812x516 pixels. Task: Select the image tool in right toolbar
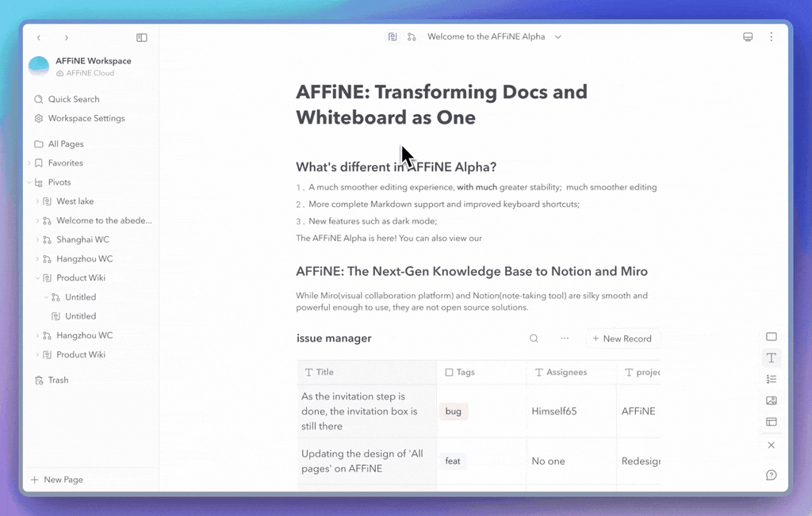pos(771,400)
